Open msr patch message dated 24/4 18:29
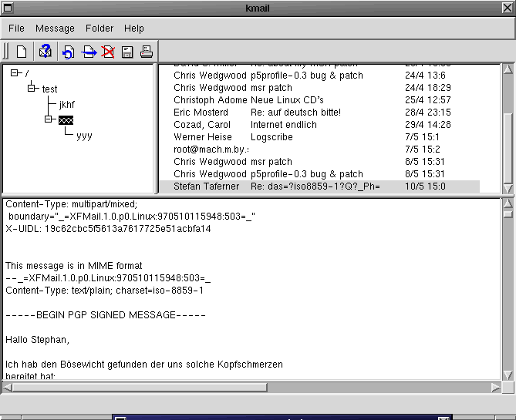This screenshot has height=420, width=516. click(x=319, y=88)
